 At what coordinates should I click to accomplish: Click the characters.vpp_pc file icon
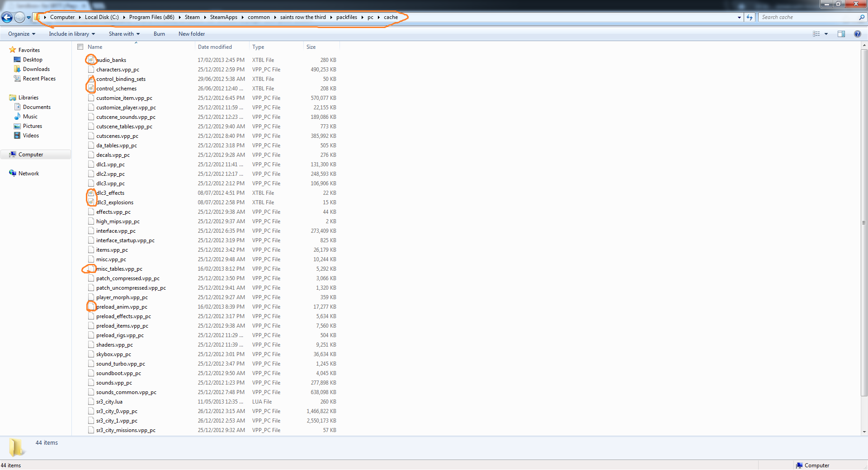click(x=91, y=69)
